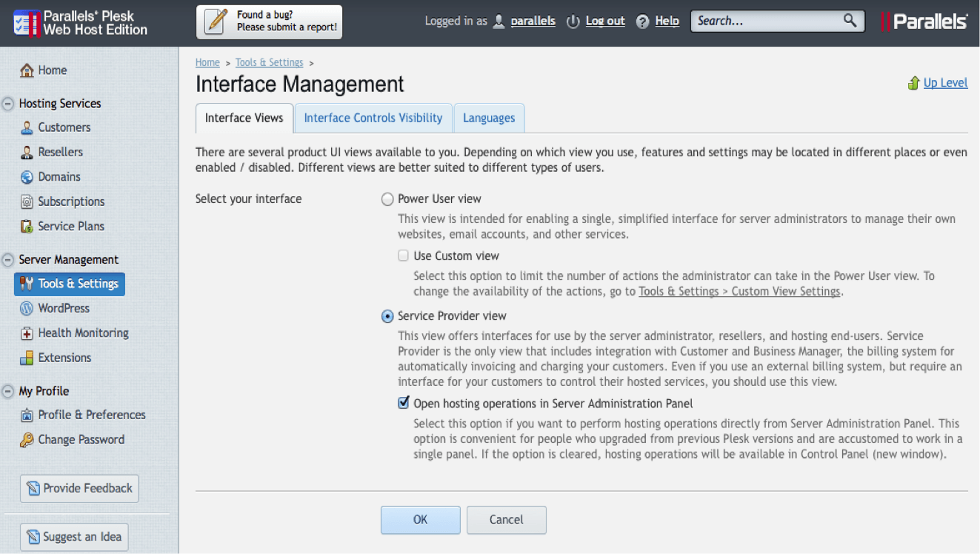Click the Extensions blocks icon

[27, 358]
